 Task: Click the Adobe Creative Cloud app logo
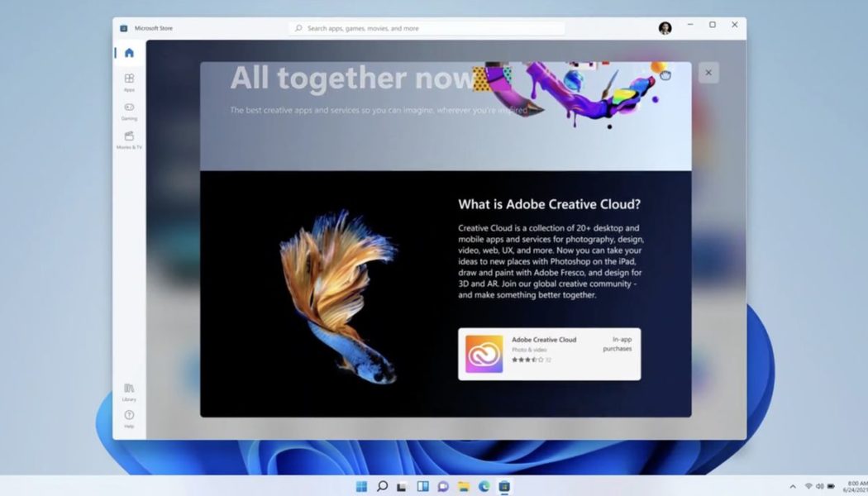point(484,353)
